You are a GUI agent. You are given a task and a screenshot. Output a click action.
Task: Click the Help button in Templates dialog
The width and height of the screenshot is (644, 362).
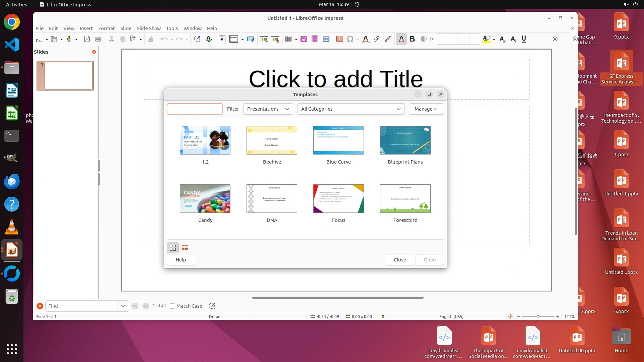point(181,260)
